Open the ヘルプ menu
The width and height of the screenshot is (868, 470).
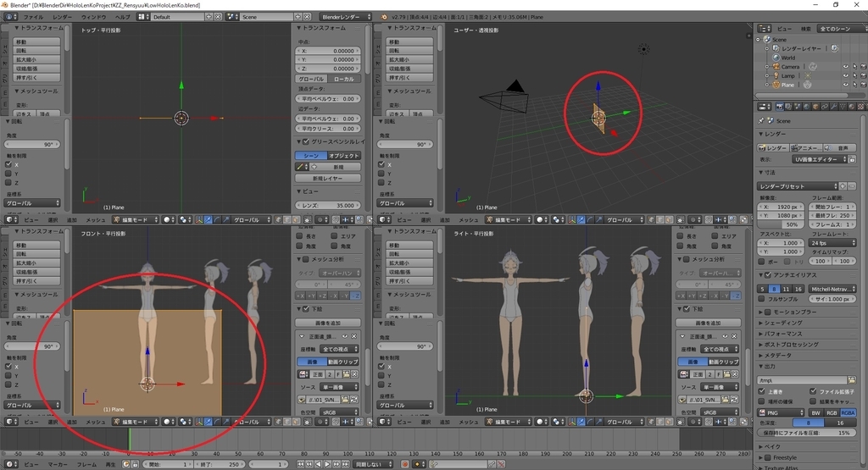click(122, 17)
